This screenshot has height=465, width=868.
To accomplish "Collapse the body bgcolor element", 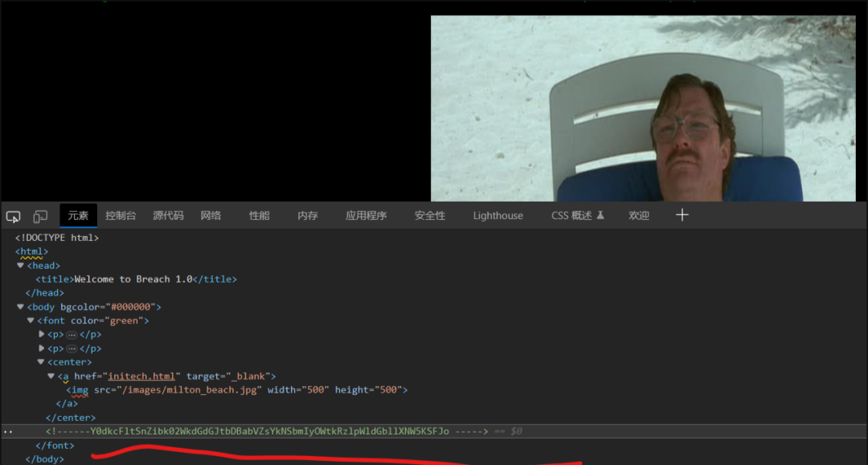I will 20,307.
